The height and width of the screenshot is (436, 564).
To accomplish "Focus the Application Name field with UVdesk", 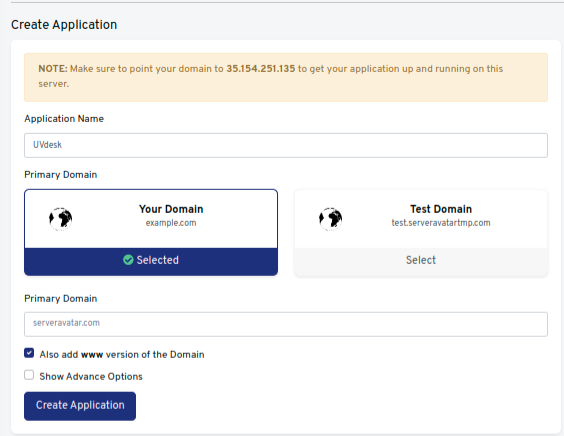I will [x=286, y=145].
